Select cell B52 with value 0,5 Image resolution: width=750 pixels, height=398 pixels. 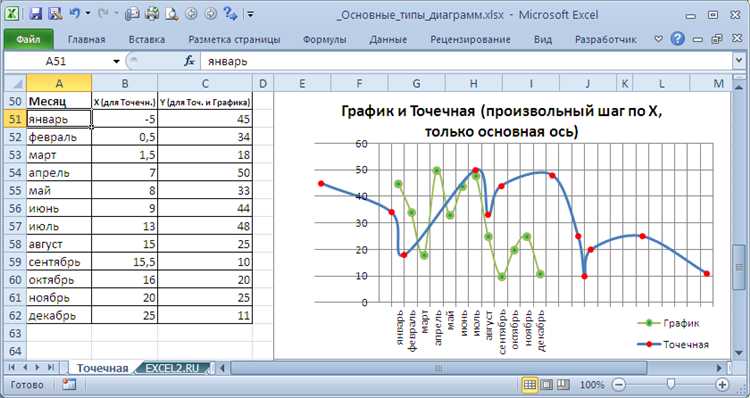click(x=124, y=137)
